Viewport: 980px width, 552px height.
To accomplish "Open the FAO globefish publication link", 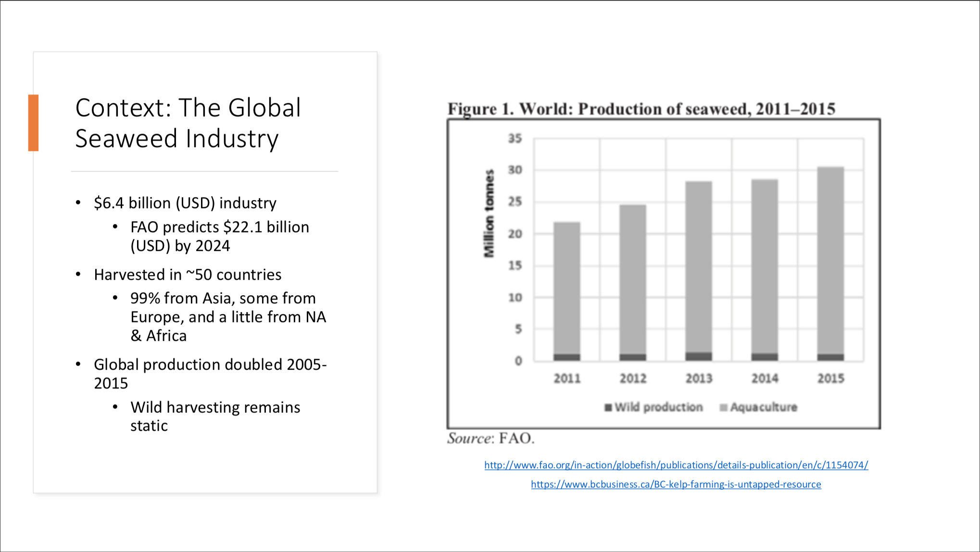I will pyautogui.click(x=676, y=465).
